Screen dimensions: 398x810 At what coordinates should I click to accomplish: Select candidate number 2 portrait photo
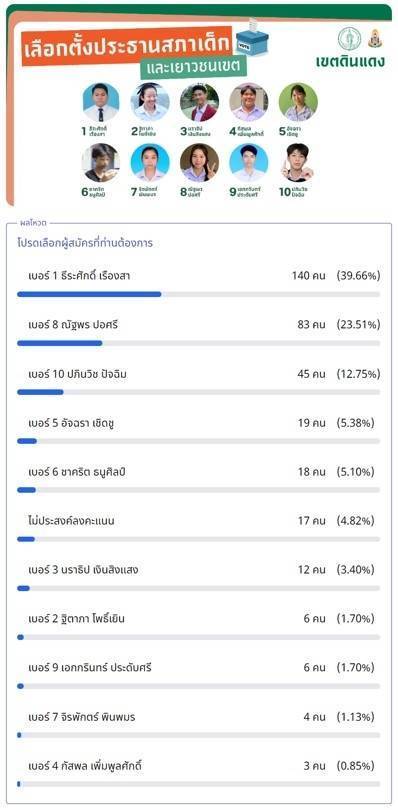150,102
